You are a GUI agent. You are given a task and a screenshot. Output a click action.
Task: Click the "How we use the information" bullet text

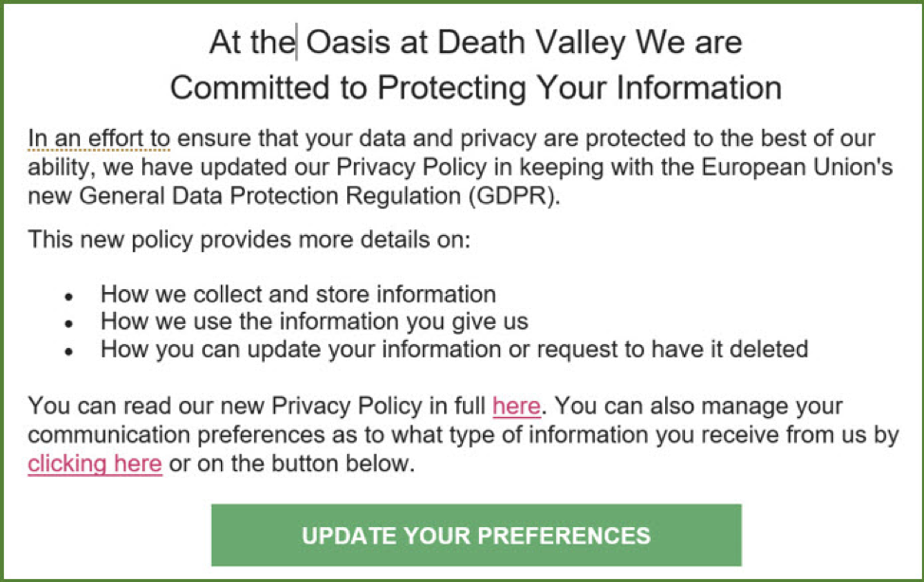point(313,321)
